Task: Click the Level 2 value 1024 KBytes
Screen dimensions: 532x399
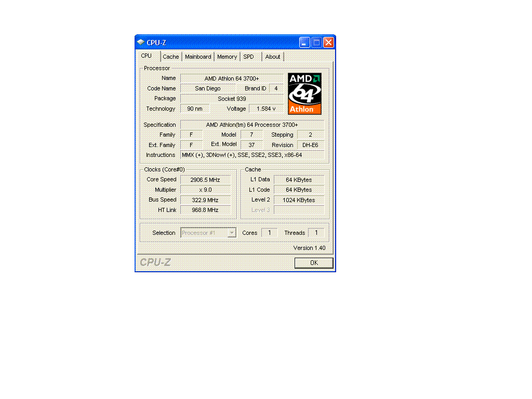Action: point(299,200)
